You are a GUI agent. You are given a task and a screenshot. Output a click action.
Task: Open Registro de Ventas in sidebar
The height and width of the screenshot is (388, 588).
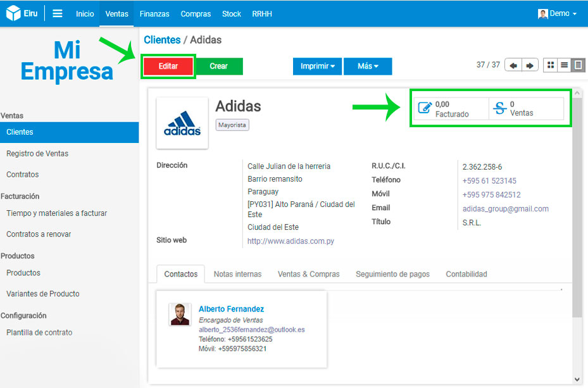(x=37, y=153)
